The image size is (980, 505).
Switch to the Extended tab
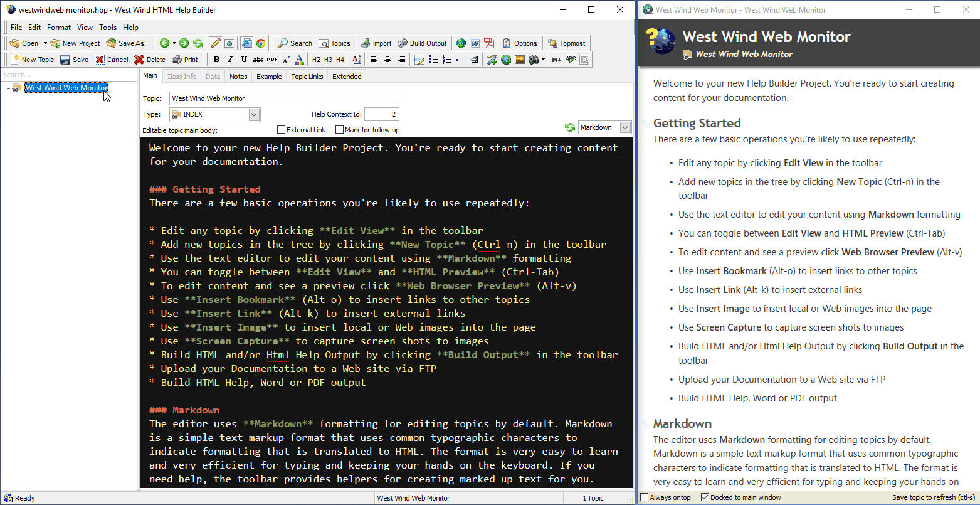click(x=347, y=77)
